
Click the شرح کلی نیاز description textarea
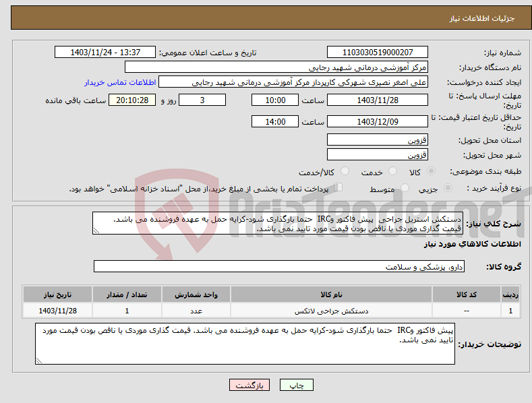click(x=278, y=223)
